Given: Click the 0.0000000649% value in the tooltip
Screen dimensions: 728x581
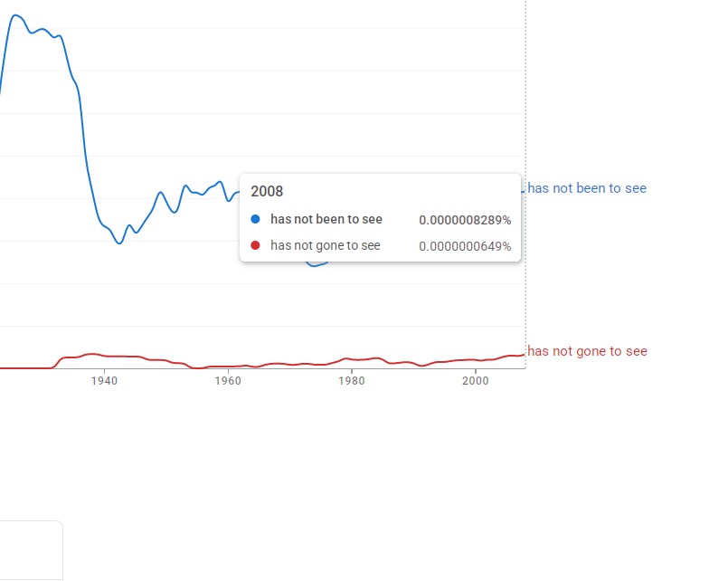Looking at the screenshot, I should (x=465, y=246).
